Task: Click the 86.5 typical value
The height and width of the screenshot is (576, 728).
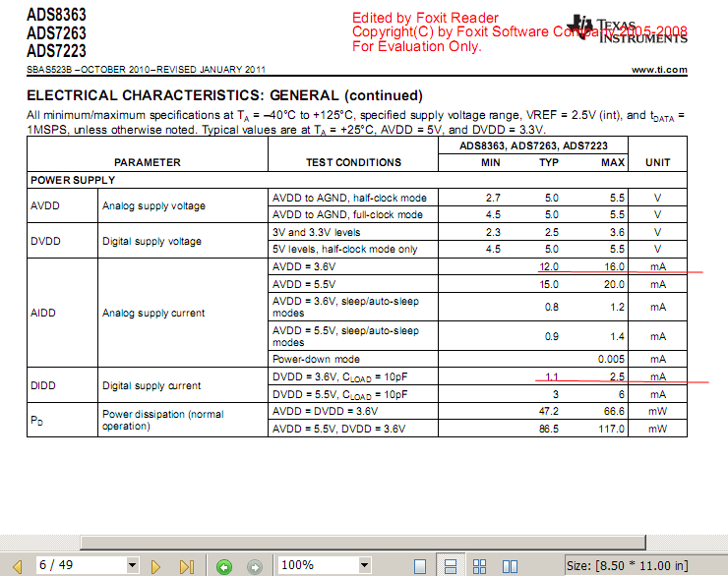Action: (549, 429)
